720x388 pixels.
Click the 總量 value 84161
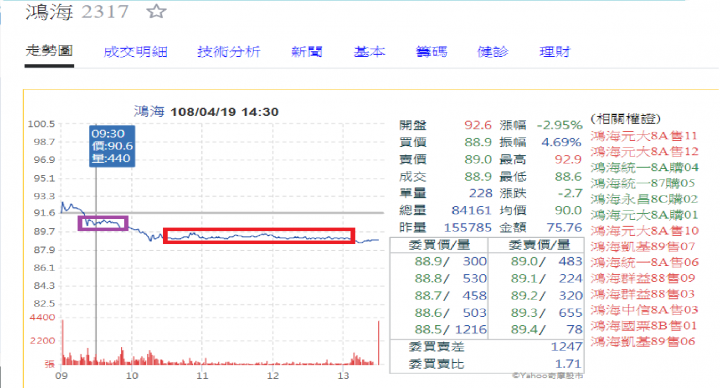471,210
